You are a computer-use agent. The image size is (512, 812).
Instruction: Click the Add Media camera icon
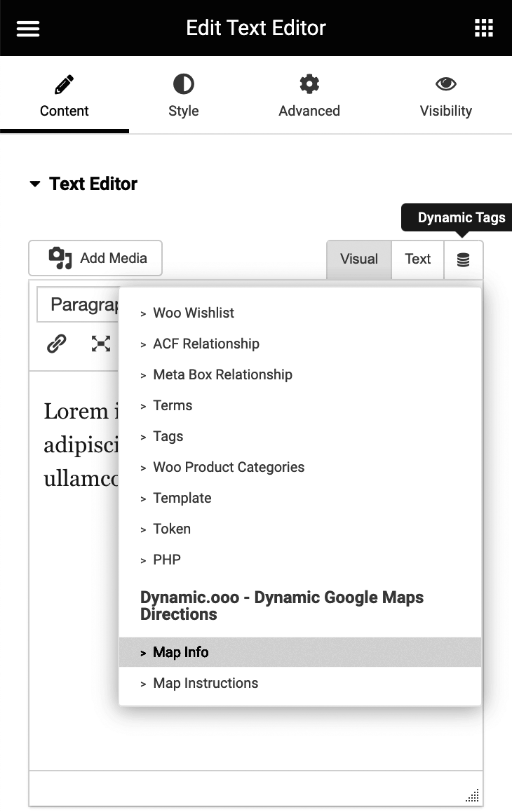[61, 258]
